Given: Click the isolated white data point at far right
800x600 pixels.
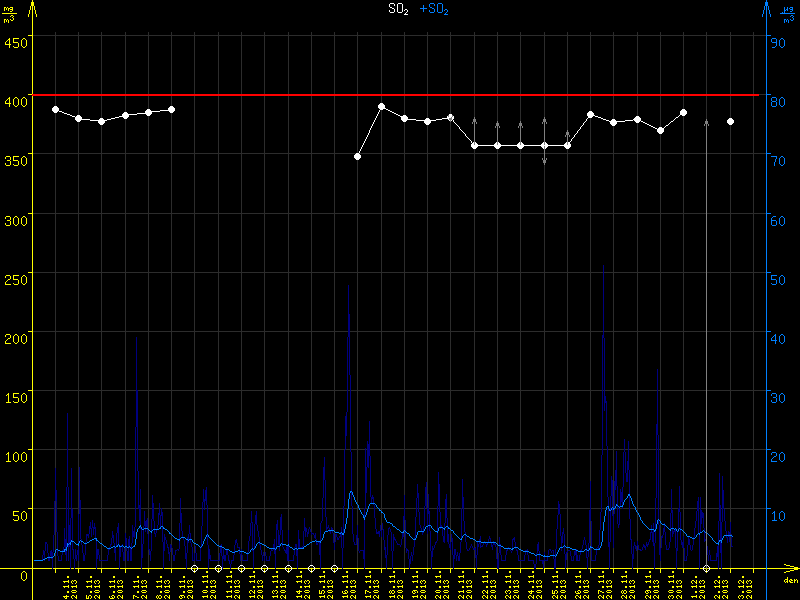Looking at the screenshot, I should point(731,121).
